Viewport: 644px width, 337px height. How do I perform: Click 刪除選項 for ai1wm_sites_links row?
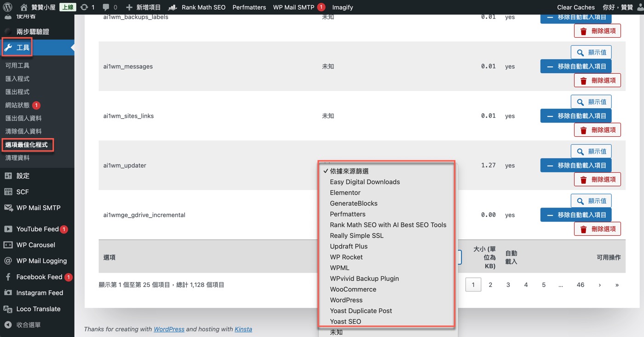(x=597, y=130)
